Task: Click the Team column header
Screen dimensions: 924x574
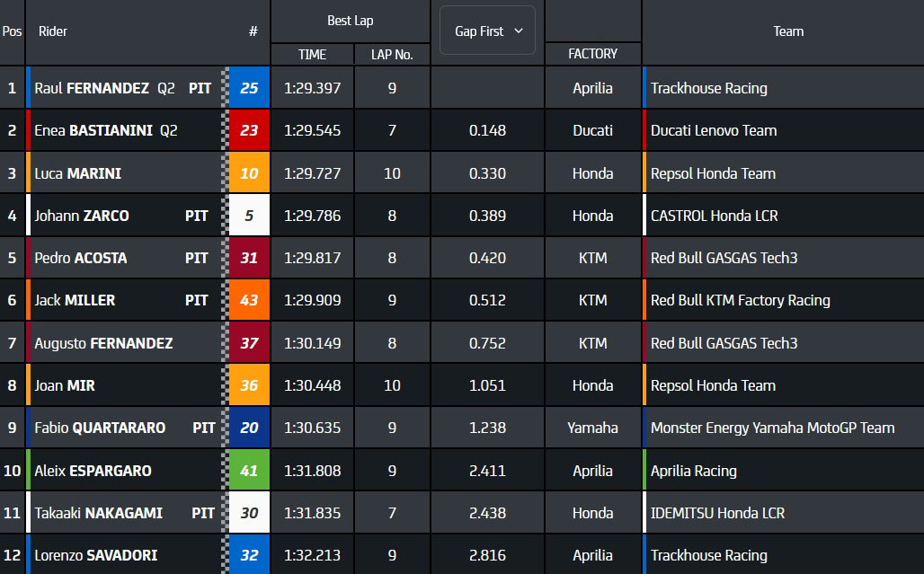Action: [x=788, y=31]
